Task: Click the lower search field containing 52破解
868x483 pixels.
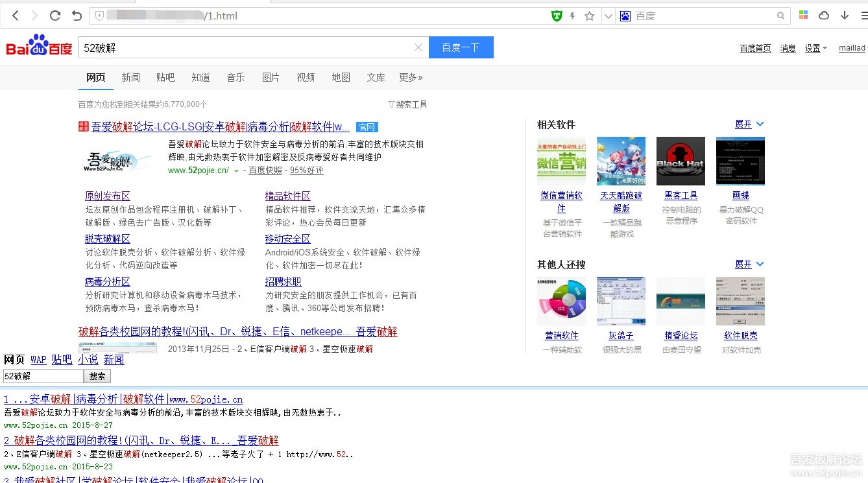Action: click(43, 376)
